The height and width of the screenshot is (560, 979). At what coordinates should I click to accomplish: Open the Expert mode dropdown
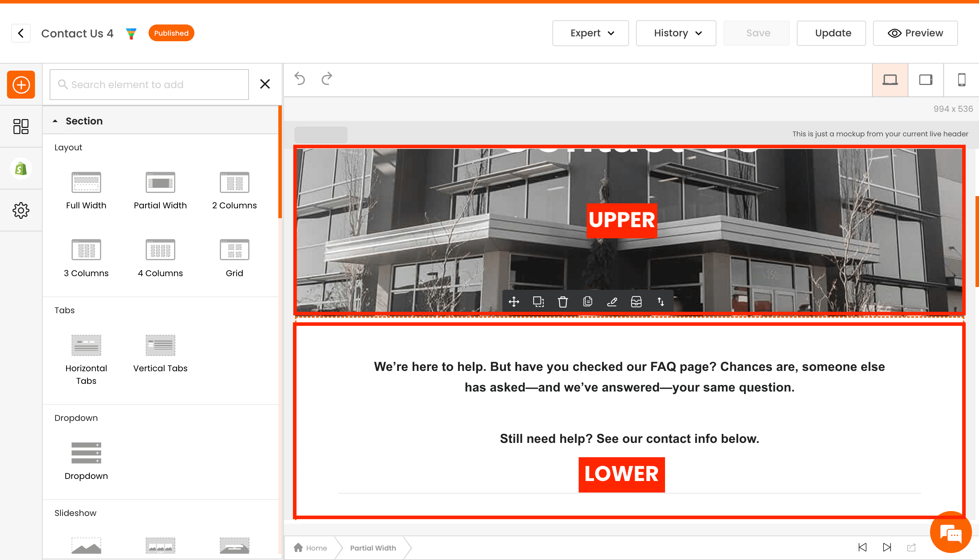point(591,33)
